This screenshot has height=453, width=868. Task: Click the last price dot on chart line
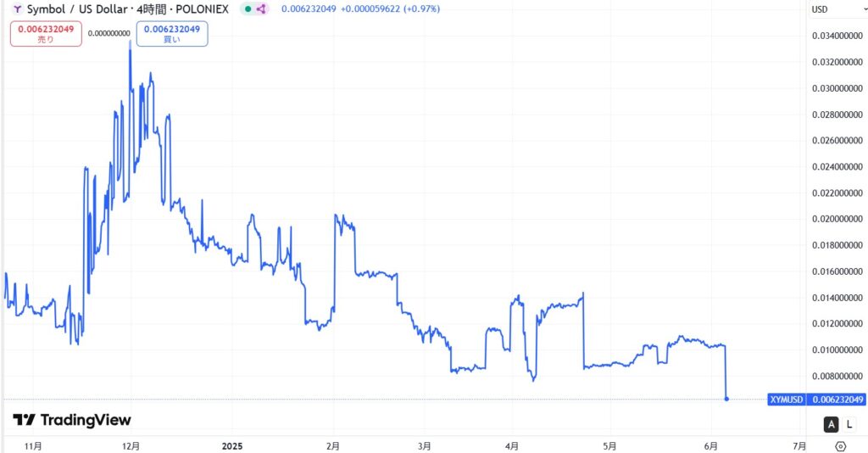coord(726,399)
